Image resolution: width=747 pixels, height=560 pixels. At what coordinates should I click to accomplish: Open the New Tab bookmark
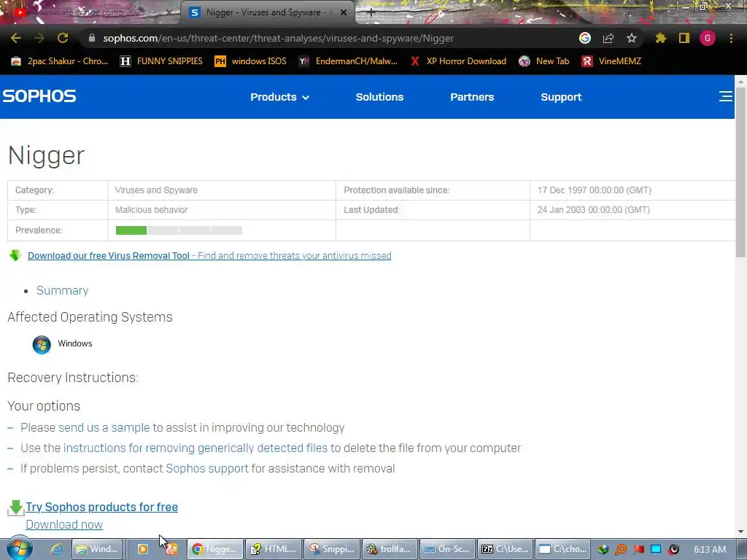coord(544,61)
